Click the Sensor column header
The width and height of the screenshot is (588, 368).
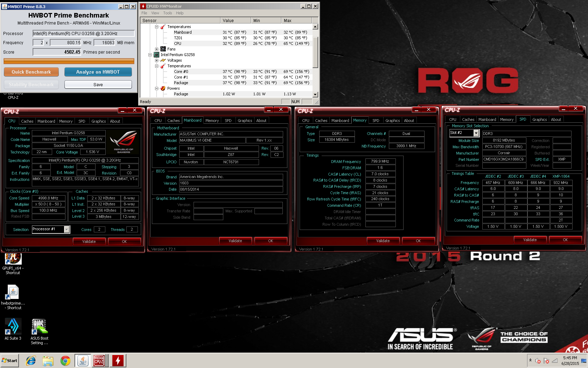tap(180, 20)
